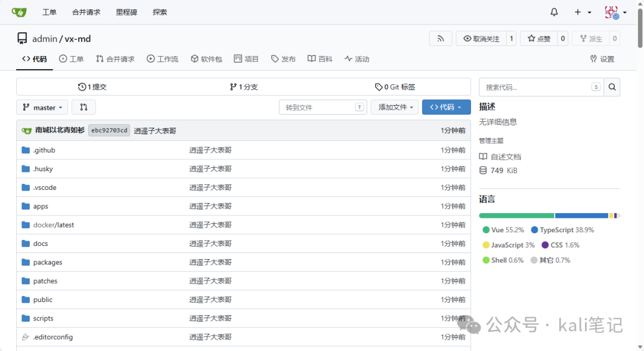Open the 百科 wiki tab
Viewport: 644px width, 351px height.
pos(320,59)
